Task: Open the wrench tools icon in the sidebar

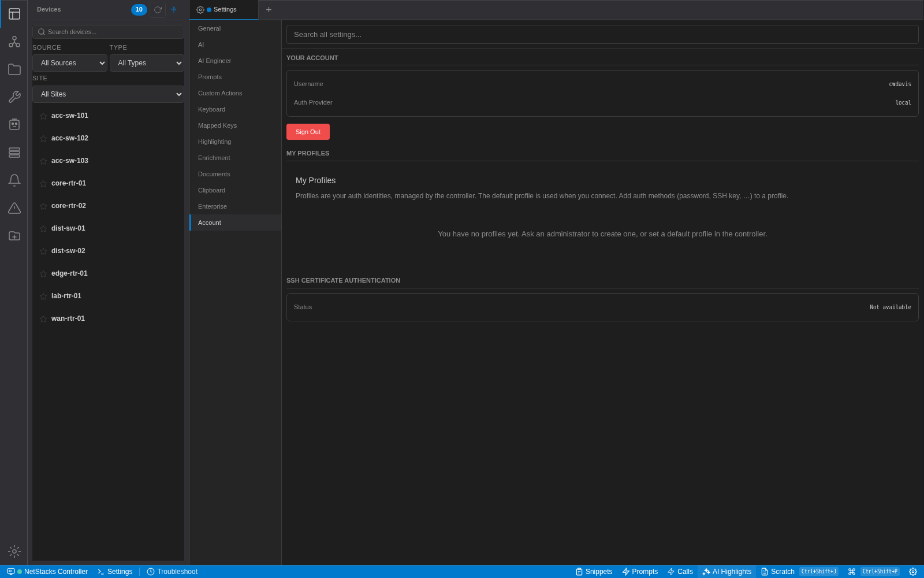Action: click(14, 97)
